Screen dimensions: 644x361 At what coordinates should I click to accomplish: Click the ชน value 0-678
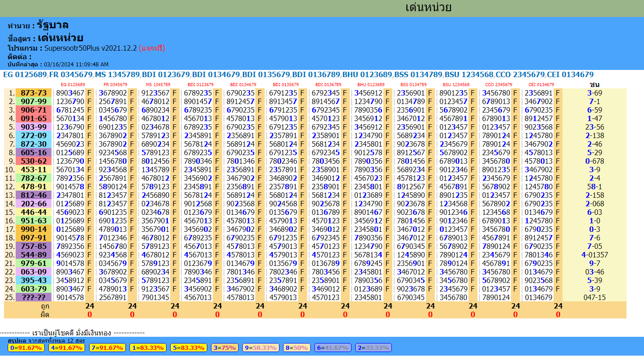(x=594, y=161)
